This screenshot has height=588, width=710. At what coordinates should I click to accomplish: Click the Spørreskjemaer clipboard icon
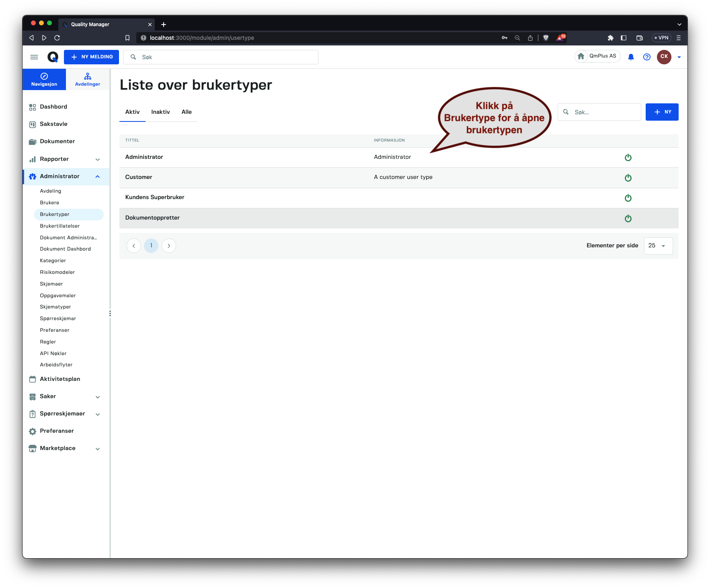coord(33,414)
